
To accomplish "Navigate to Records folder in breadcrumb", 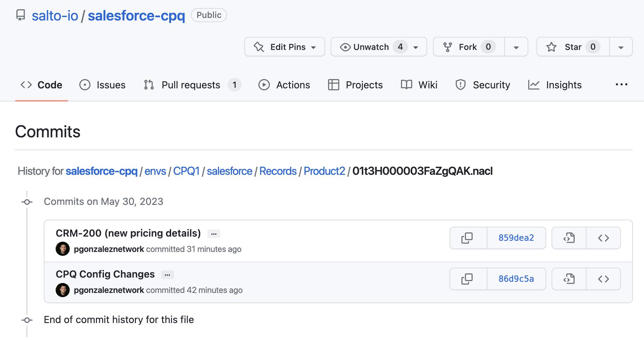I will tap(278, 171).
